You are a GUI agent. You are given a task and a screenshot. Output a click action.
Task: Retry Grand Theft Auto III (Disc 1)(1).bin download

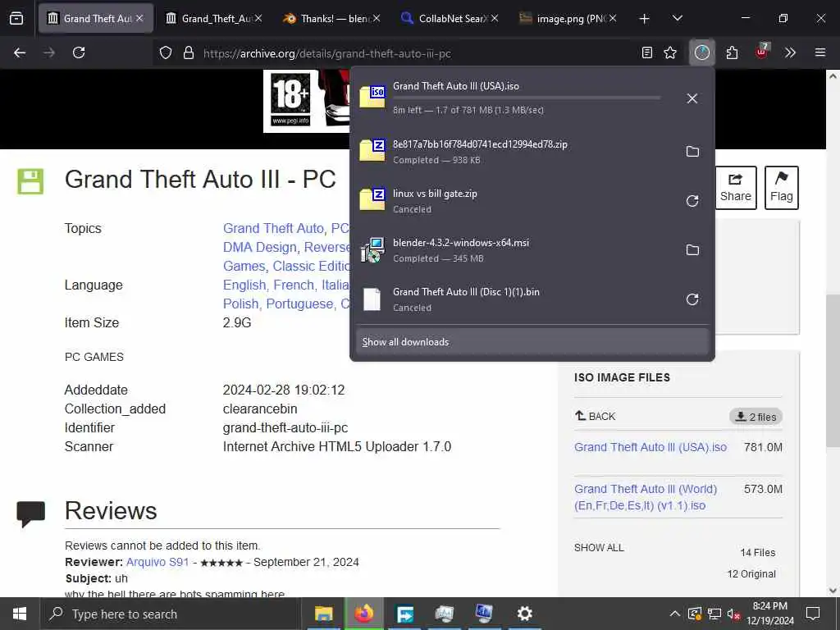point(692,299)
